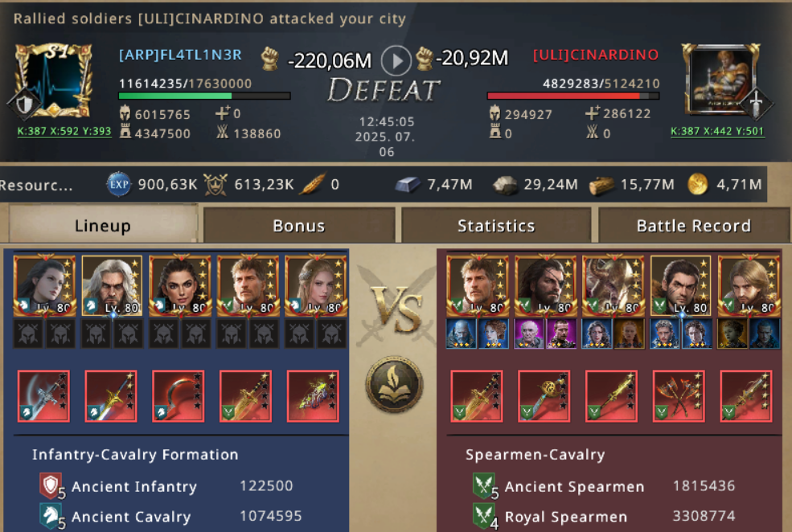This screenshot has width=792, height=532.
Task: Click the Ancient Cavalry troop icon
Action: [50, 516]
